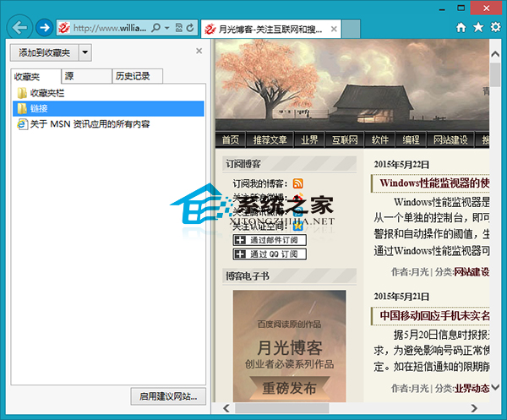Screen dimensions: 507x420
Task: Open the 中国移动回应手机未实名 article title
Action: [434, 315]
